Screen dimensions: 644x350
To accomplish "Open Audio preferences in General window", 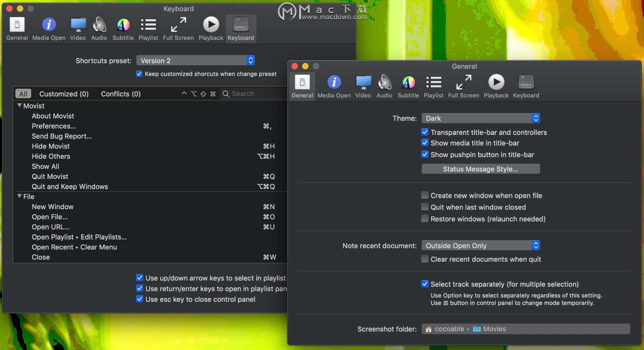I will pyautogui.click(x=384, y=86).
